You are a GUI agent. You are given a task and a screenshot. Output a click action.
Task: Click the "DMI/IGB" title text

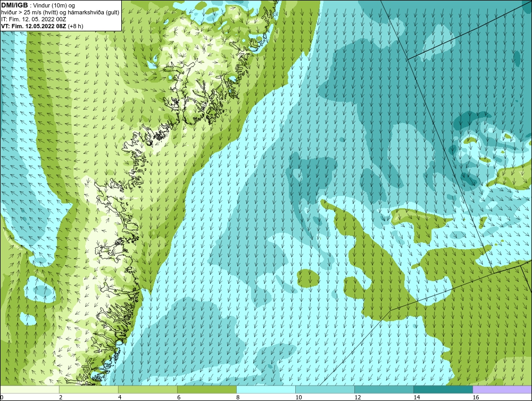click(14, 5)
